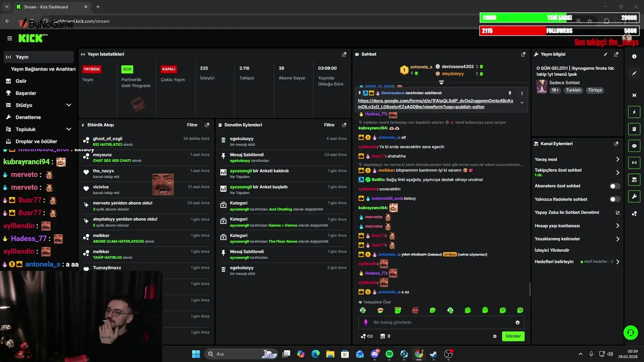The image size is (644, 362).
Task: Toggle the chat bubble widget in the right rail
Action: (x=634, y=146)
